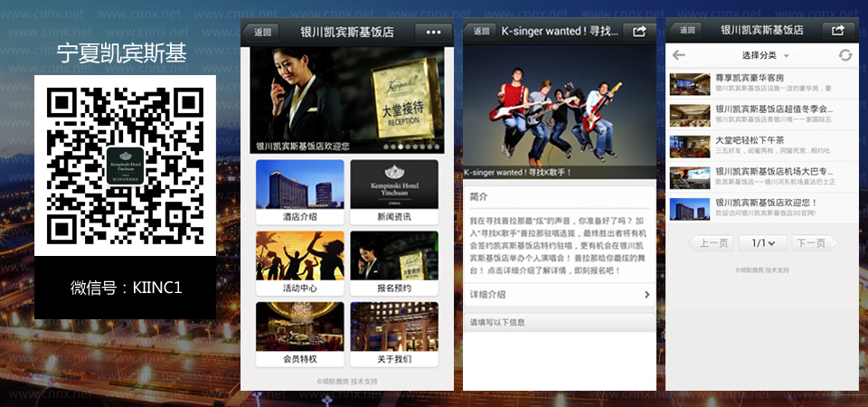Screen dimensions: 868x407
Task: Click 领航微商 技术支持 footer in first phone
Action: [347, 382]
